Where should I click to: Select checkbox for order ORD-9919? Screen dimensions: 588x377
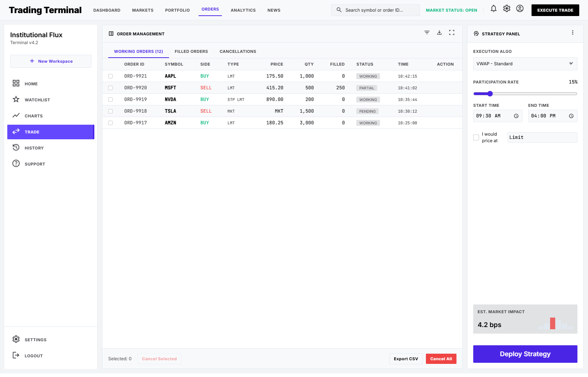[110, 100]
